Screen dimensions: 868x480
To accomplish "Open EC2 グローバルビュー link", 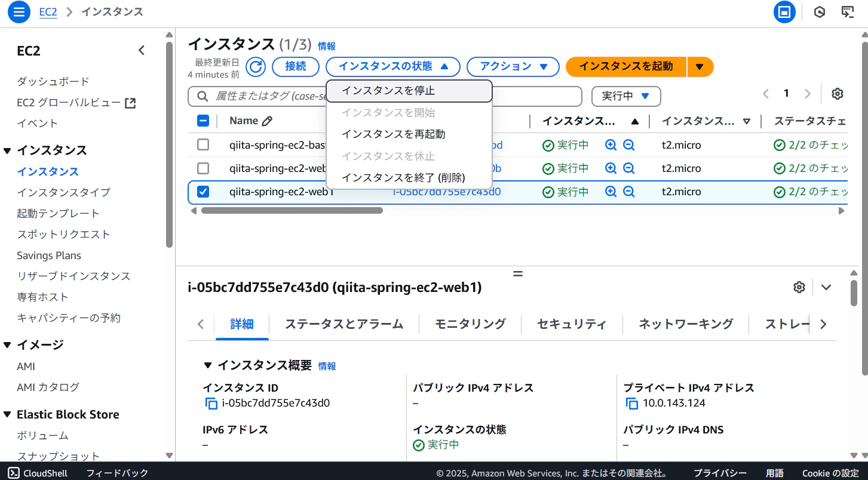I will click(x=76, y=103).
